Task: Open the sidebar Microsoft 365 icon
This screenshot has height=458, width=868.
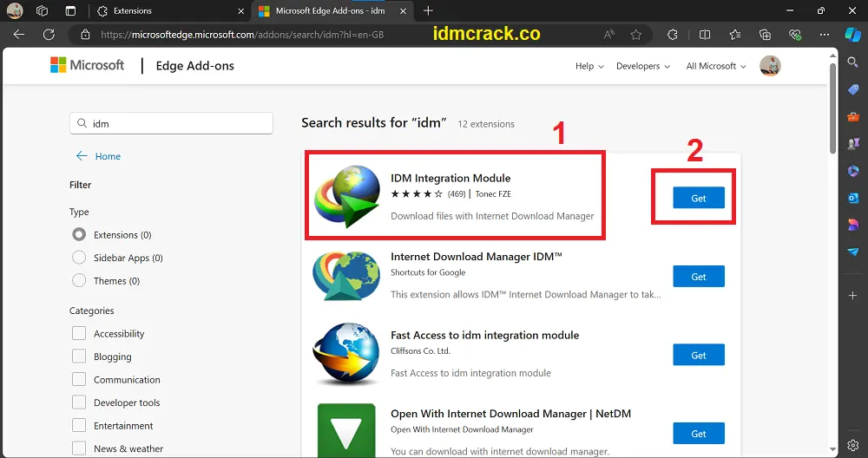Action: (853, 171)
